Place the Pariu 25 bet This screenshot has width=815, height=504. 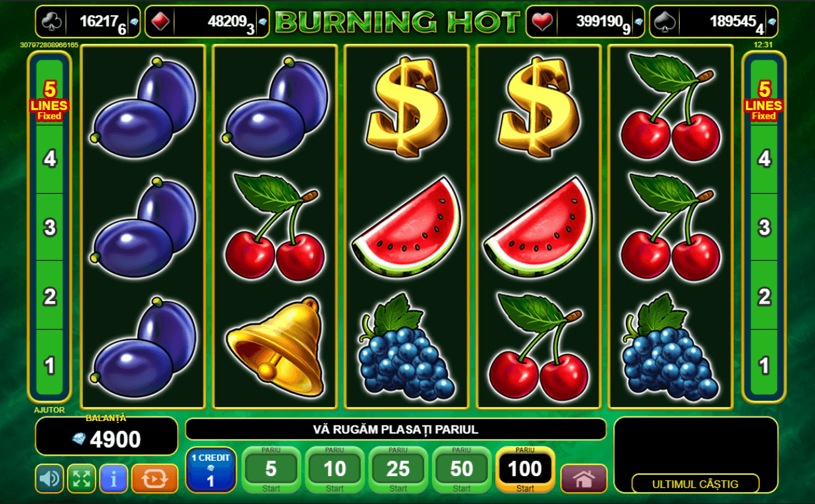[398, 470]
